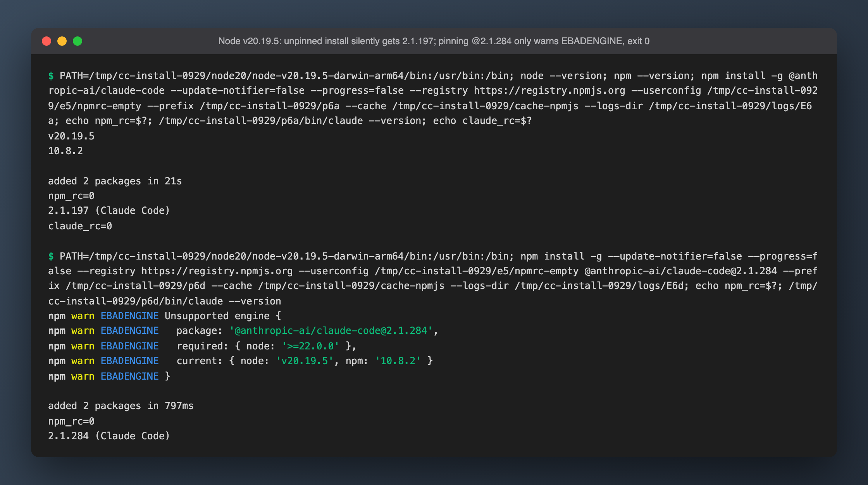Click the required node '>=22.0.0' value

click(x=310, y=346)
